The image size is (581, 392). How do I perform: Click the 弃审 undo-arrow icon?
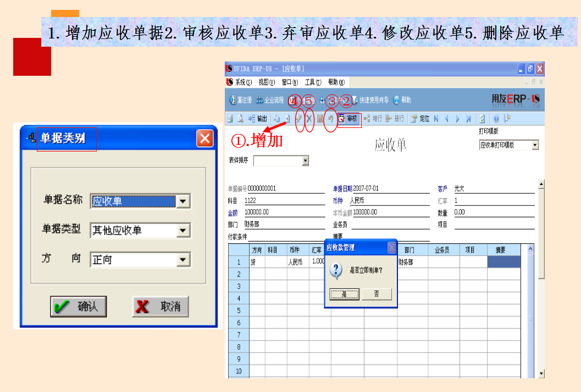pos(330,119)
